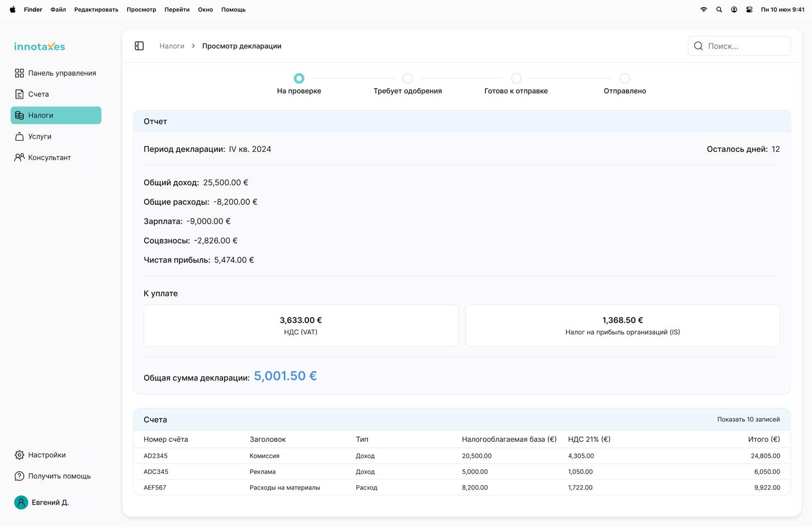Open the Apple menu
Screen dimensions: 812x527
coord(12,9)
